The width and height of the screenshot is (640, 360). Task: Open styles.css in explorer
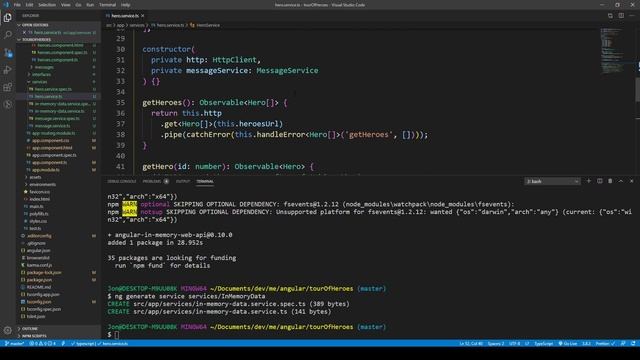38,221
